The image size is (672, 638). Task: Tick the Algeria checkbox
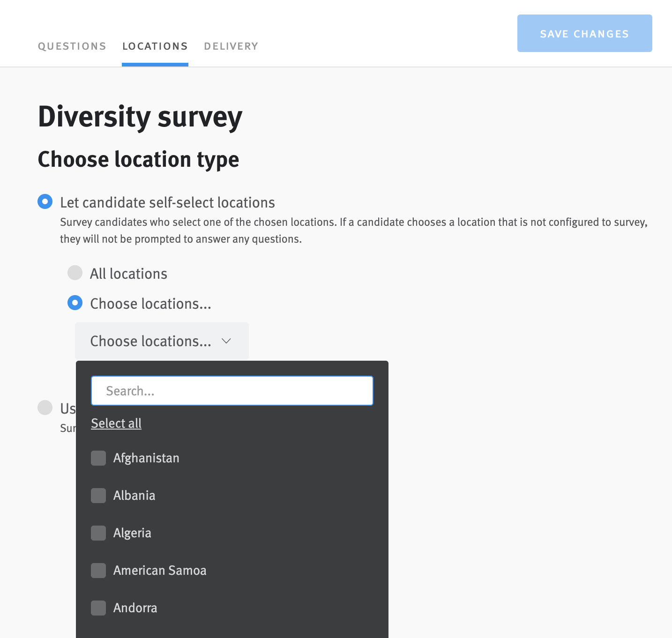tap(98, 533)
